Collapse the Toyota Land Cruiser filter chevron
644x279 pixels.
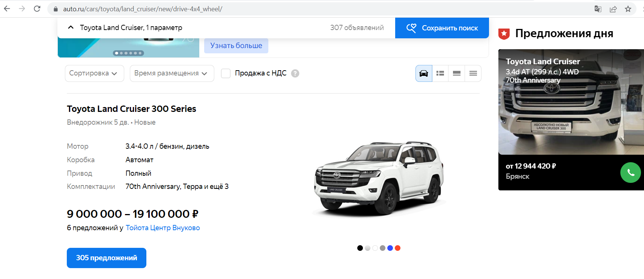pos(71,27)
